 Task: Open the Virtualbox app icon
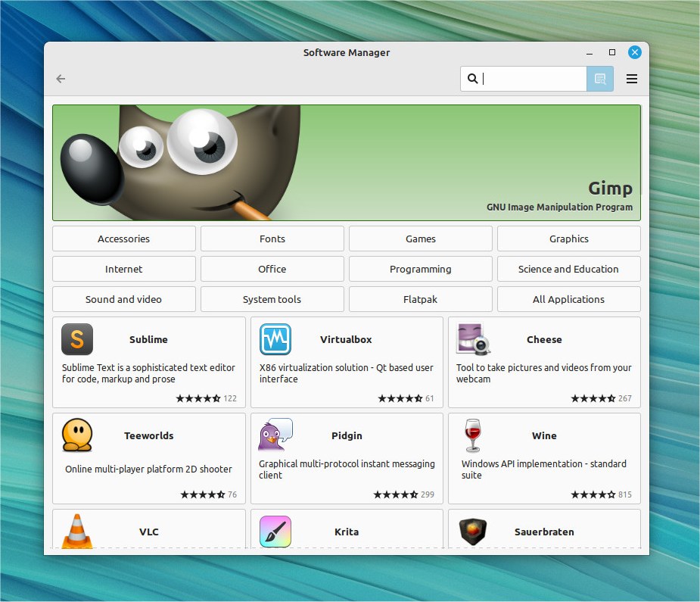point(275,339)
